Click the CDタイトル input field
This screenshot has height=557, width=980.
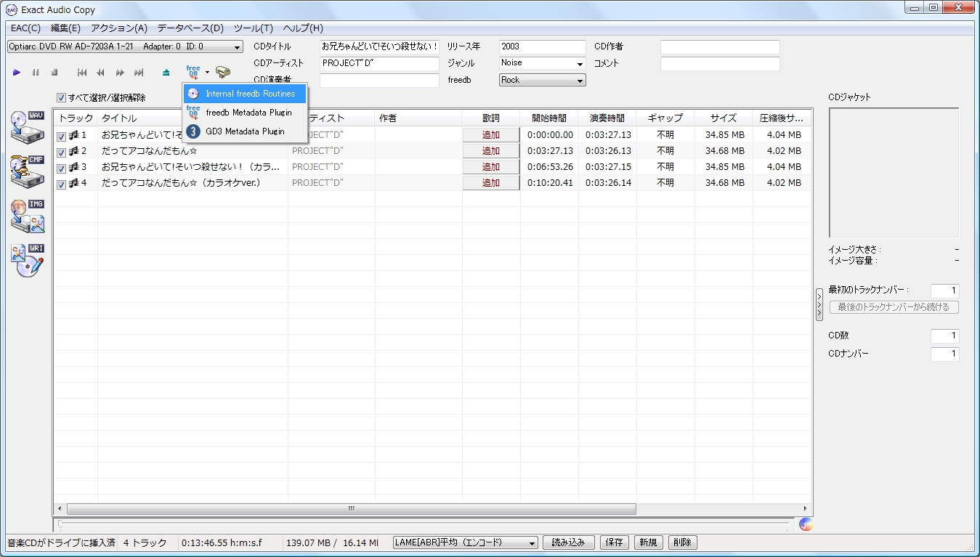[x=380, y=46]
